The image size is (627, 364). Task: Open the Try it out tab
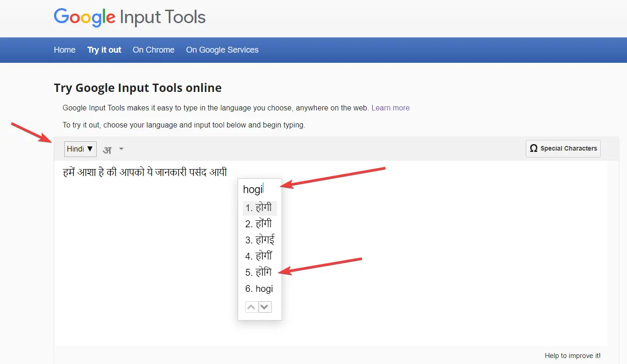tap(104, 50)
